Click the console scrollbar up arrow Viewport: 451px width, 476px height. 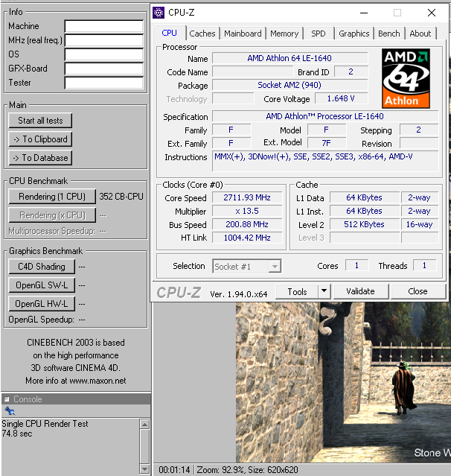point(144,424)
